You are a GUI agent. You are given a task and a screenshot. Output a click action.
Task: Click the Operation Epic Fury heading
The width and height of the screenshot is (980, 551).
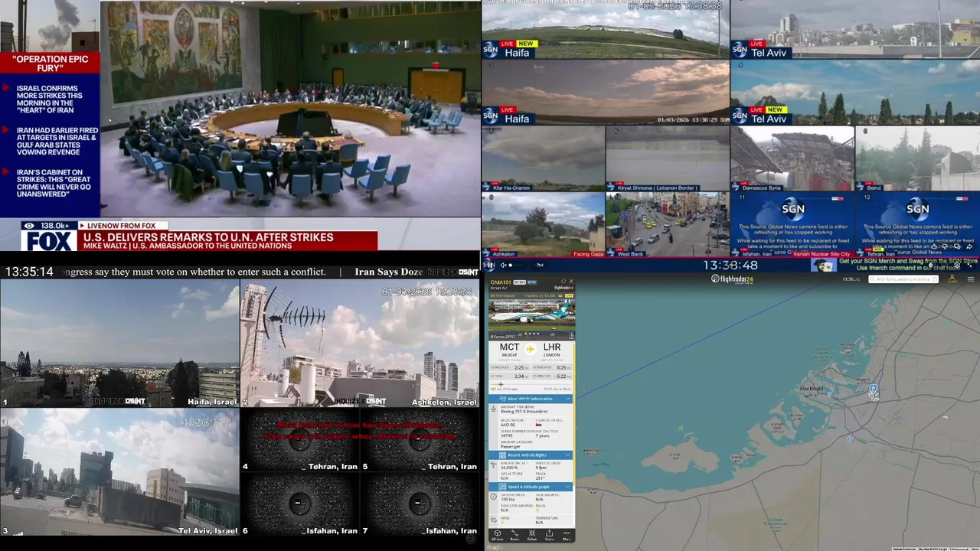pyautogui.click(x=49, y=64)
